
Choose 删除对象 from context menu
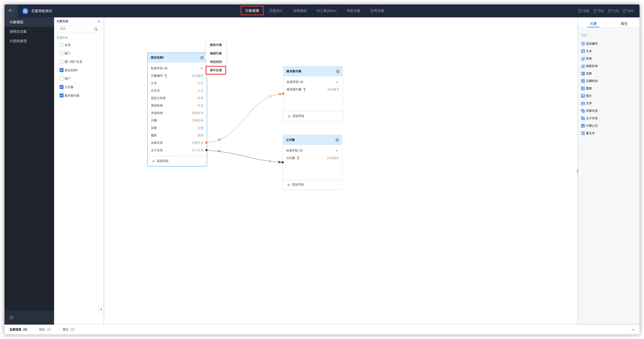coord(216,45)
